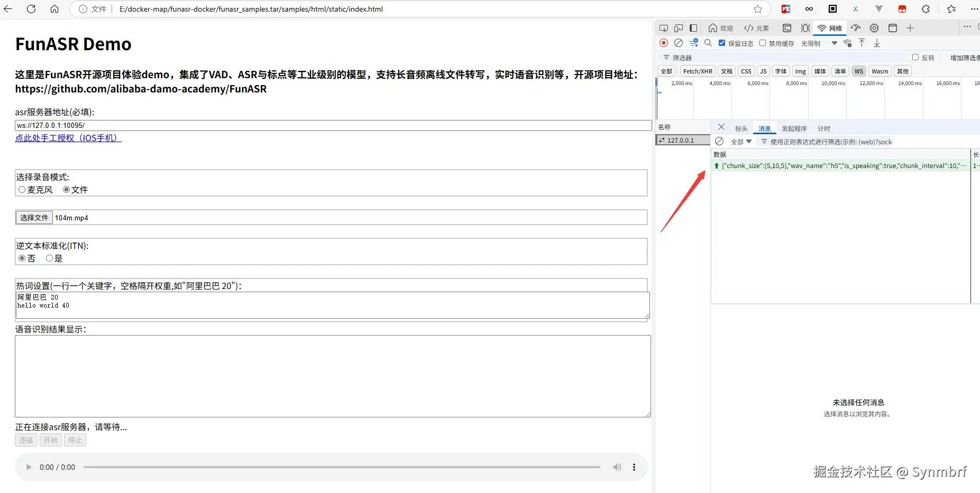Clear WebSocket messages list
This screenshot has width=980, height=493.
719,141
